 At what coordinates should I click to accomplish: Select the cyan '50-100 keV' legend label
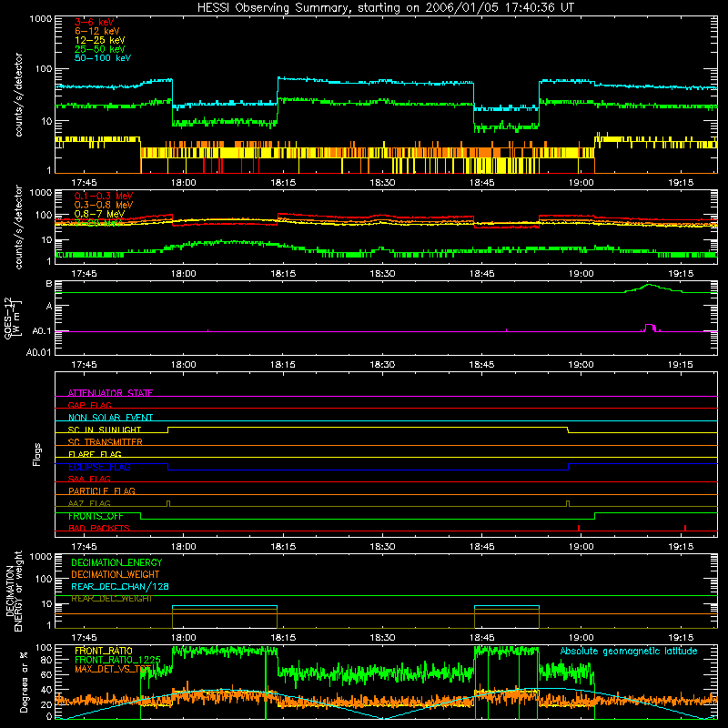coord(103,58)
